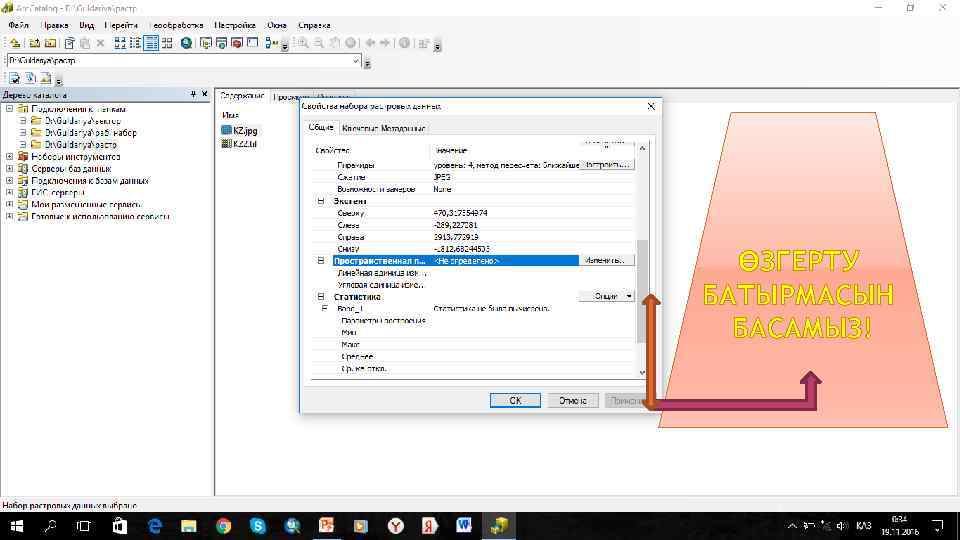
Task: Open the Окна menu
Action: tap(277, 25)
